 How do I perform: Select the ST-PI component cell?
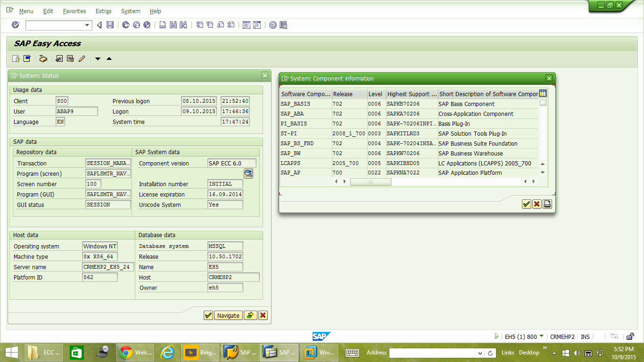[306, 133]
